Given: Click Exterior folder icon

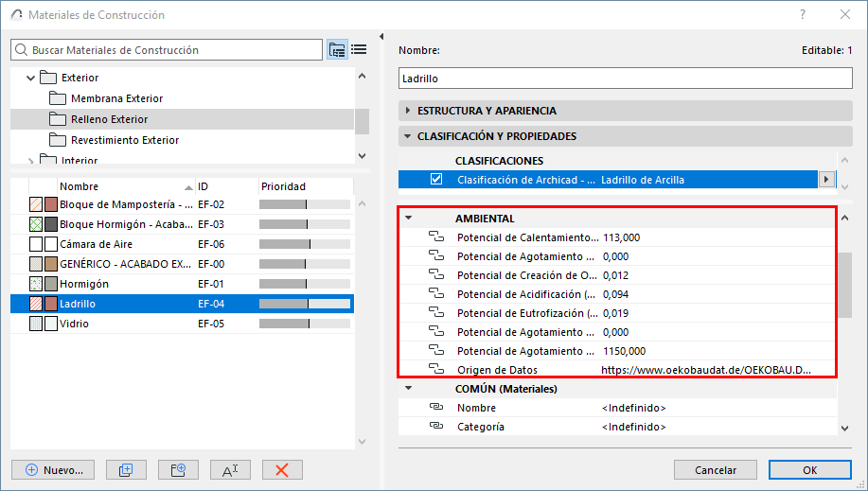Looking at the screenshot, I should tap(48, 78).
